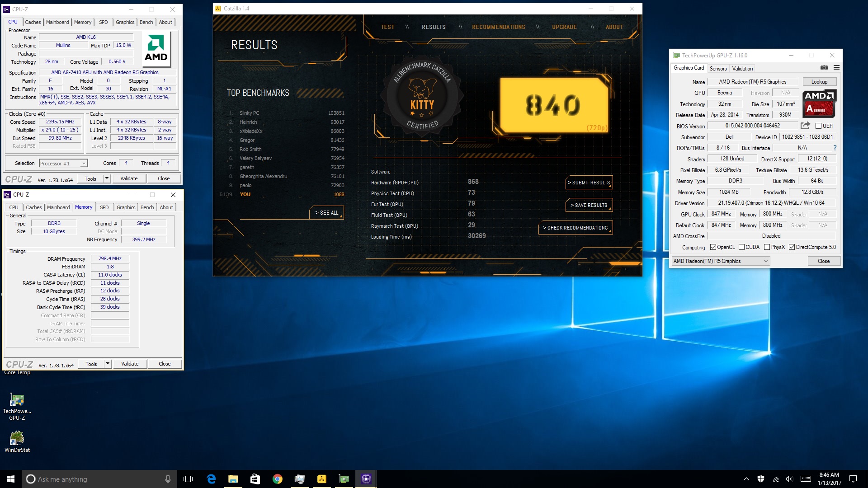Launch Microsoft Edge from taskbar
The width and height of the screenshot is (868, 488).
[x=211, y=479]
